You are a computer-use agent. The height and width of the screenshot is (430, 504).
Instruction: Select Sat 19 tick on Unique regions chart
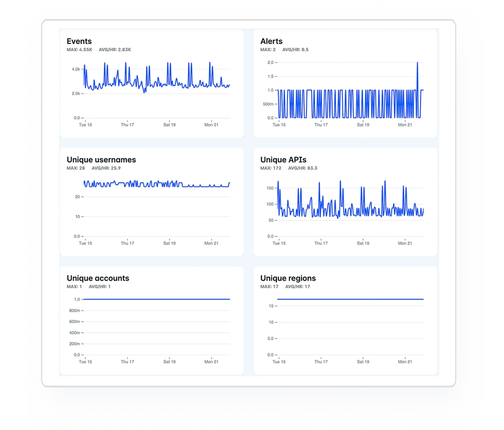pos(363,362)
